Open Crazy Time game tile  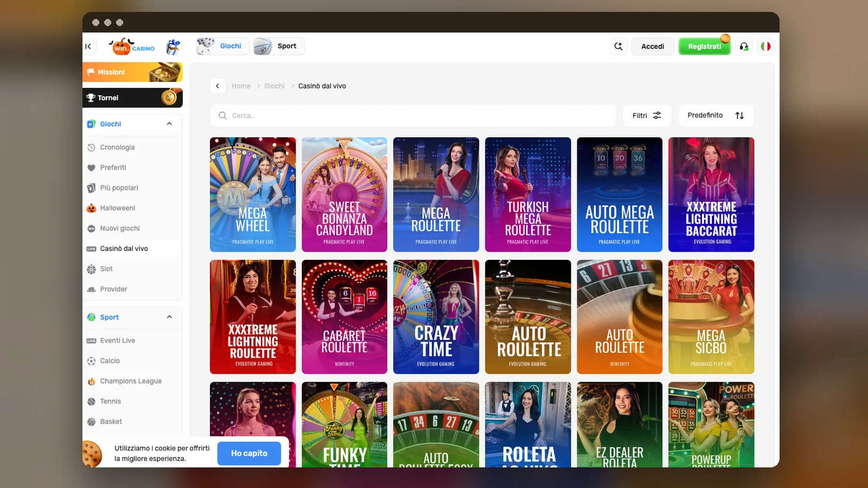[436, 317]
